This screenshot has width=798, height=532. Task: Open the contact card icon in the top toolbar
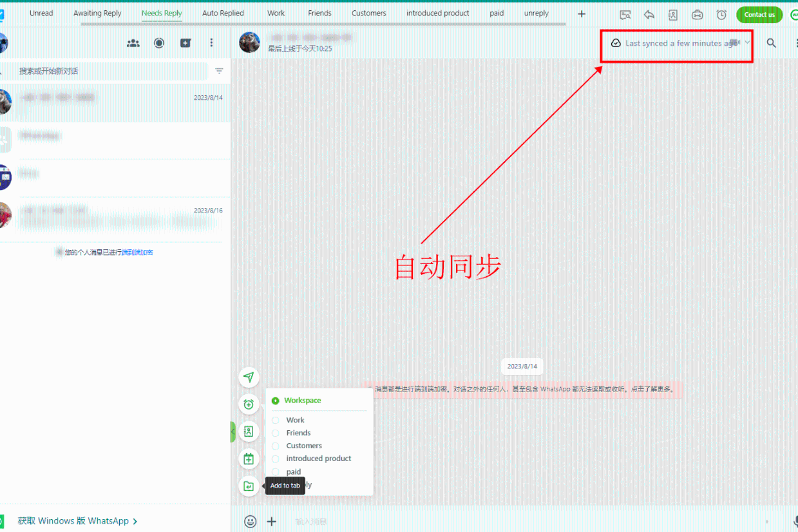pyautogui.click(x=672, y=14)
